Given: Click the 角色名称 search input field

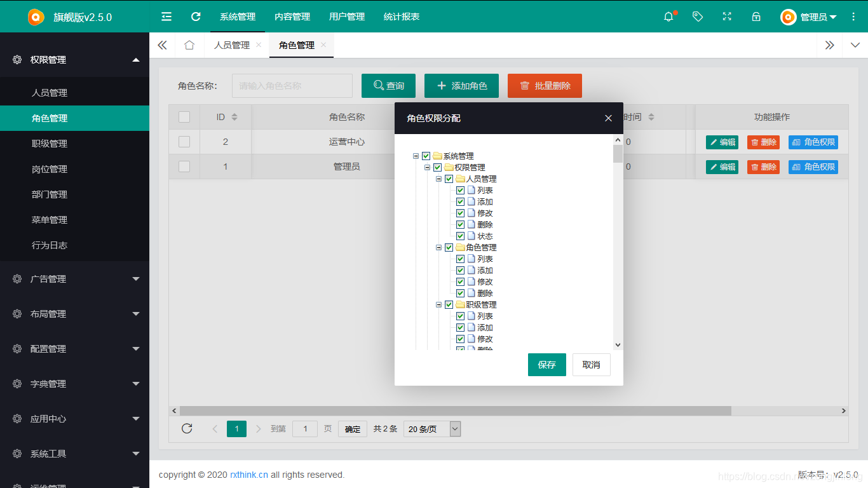Looking at the screenshot, I should (x=292, y=86).
